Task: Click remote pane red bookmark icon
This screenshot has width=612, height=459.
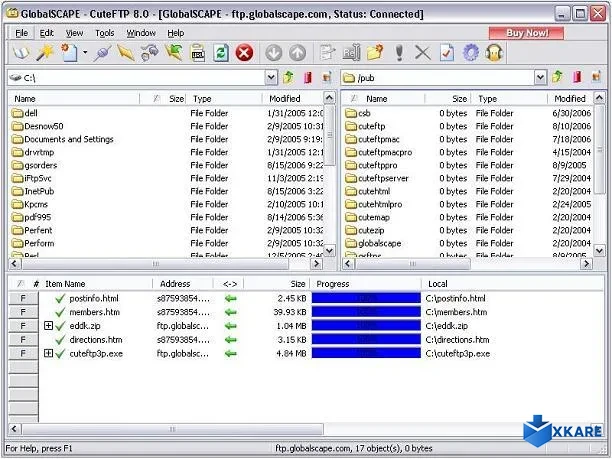Action: (577, 77)
